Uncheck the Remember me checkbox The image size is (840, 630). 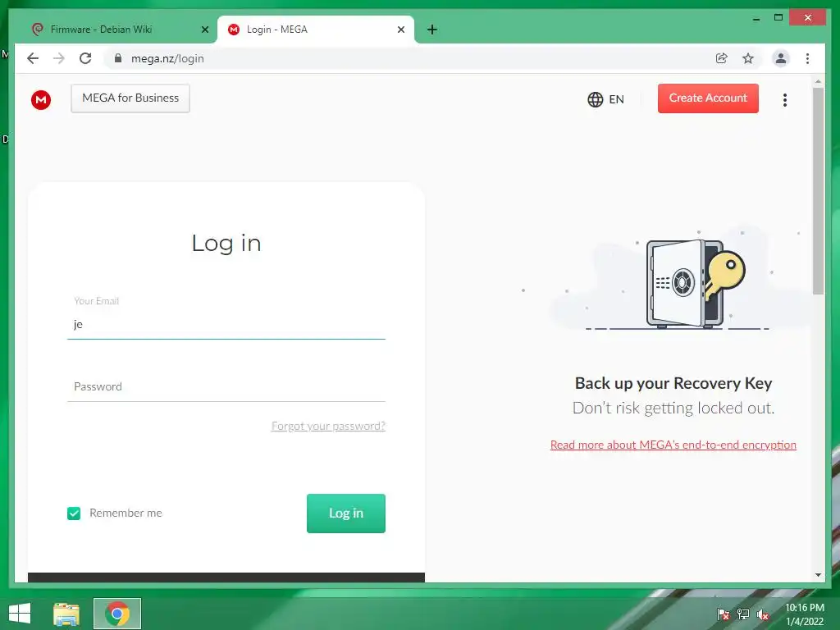pos(74,514)
